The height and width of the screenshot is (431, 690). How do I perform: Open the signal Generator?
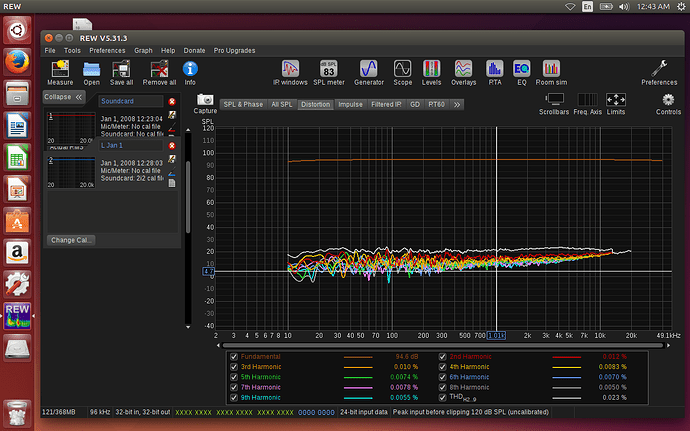(x=369, y=73)
